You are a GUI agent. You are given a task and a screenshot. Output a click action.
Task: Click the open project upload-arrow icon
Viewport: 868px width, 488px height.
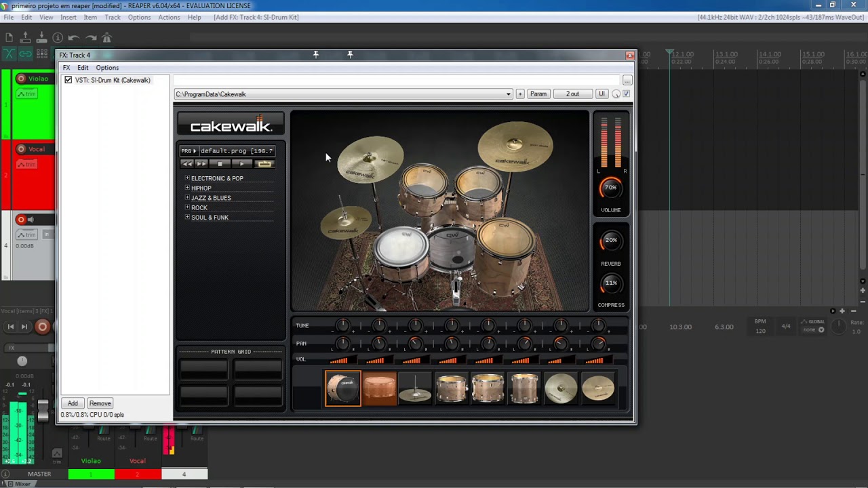click(25, 38)
